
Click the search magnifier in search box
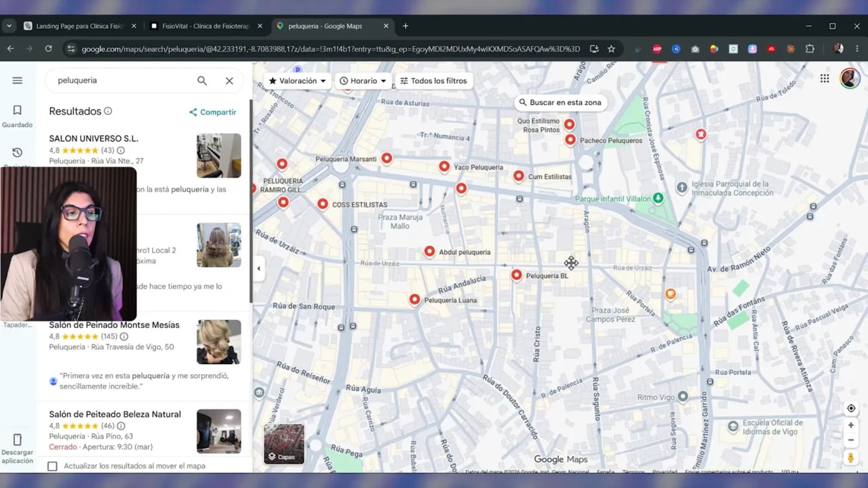(x=202, y=81)
